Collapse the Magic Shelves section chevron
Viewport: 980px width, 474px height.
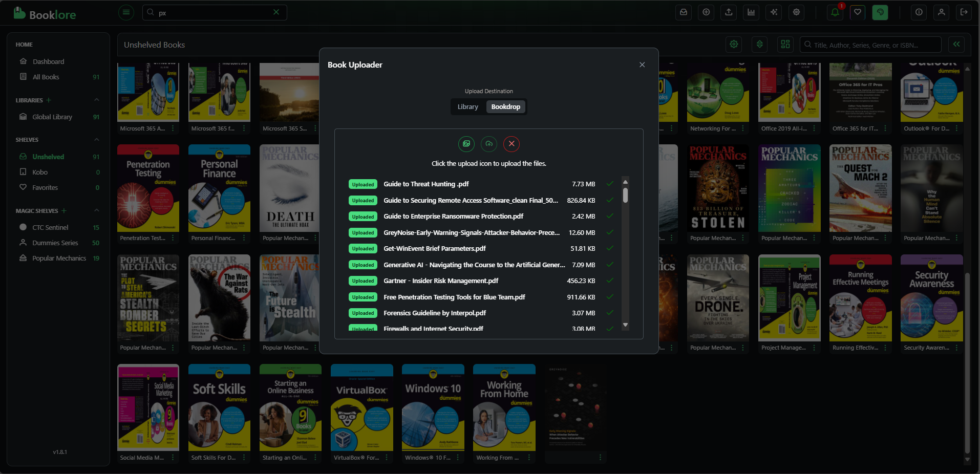(x=97, y=211)
